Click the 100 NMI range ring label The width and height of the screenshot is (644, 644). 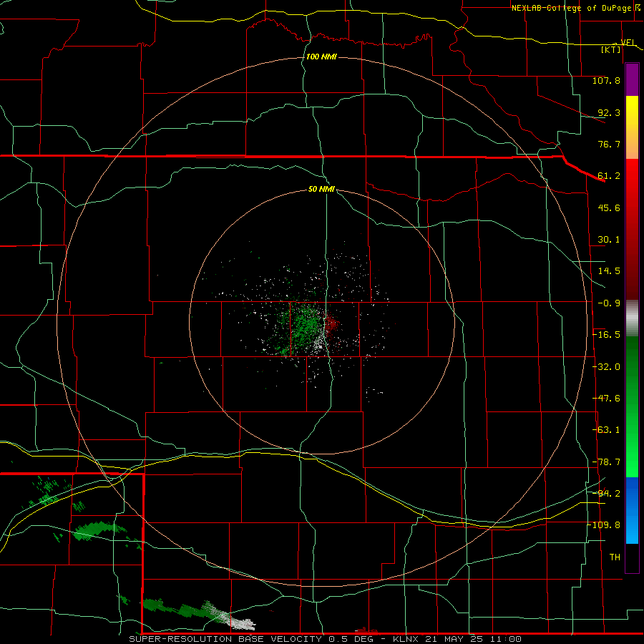(x=321, y=57)
